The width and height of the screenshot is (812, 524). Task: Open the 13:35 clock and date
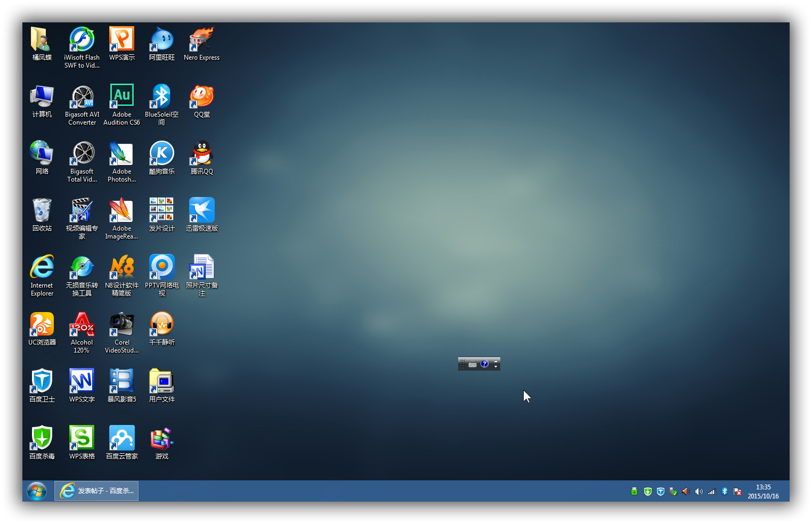763,492
